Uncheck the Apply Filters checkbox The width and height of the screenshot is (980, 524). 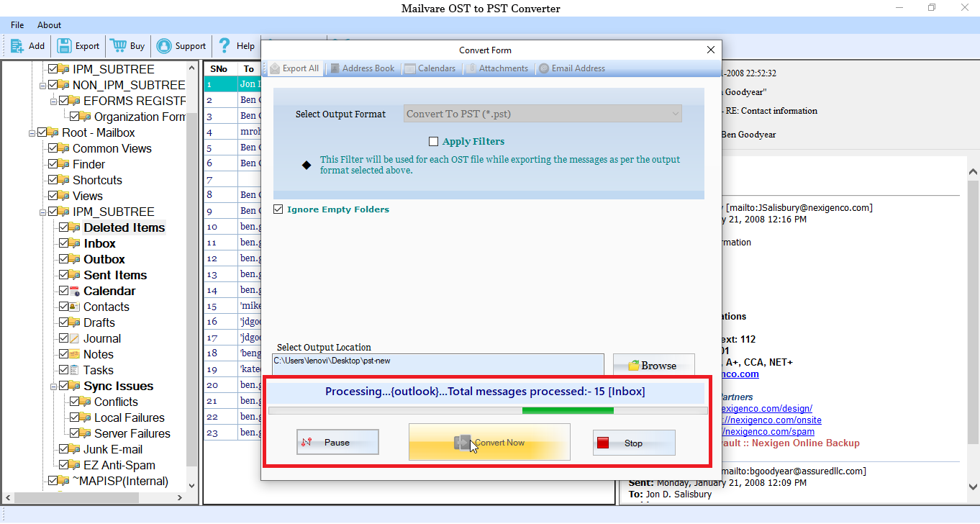pyautogui.click(x=433, y=142)
